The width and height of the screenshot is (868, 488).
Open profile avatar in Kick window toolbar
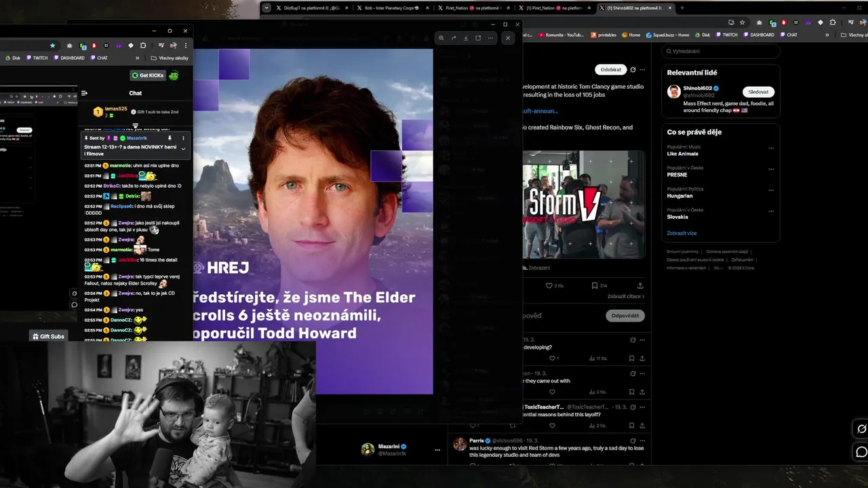[x=173, y=45]
